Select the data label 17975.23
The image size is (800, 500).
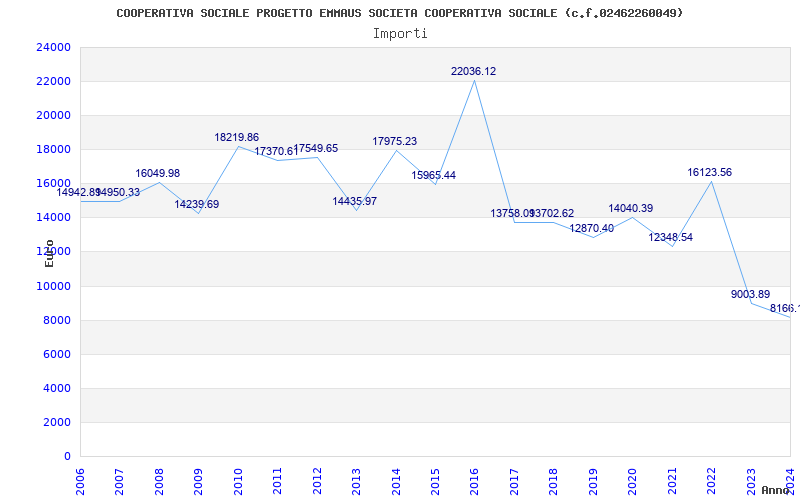tap(394, 142)
